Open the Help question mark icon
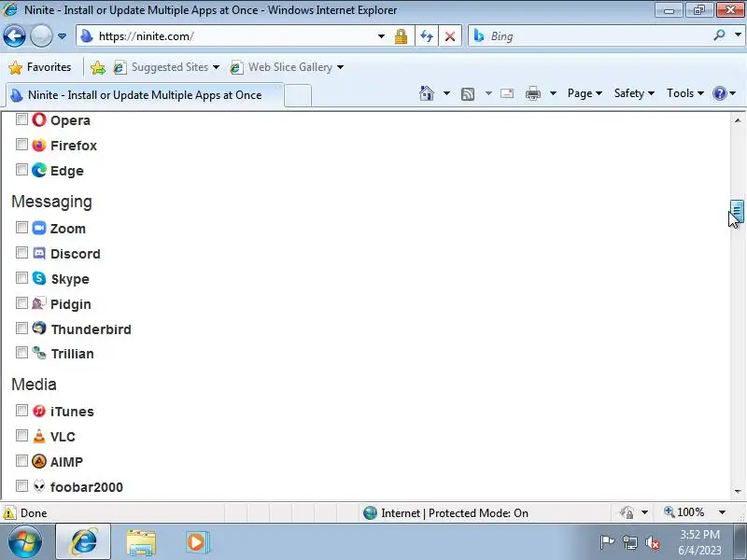This screenshot has height=560, width=747. point(719,93)
